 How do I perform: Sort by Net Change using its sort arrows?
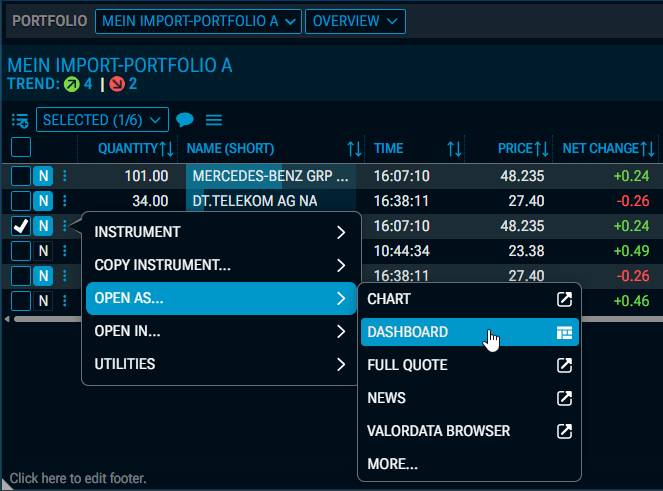pyautogui.click(x=648, y=149)
